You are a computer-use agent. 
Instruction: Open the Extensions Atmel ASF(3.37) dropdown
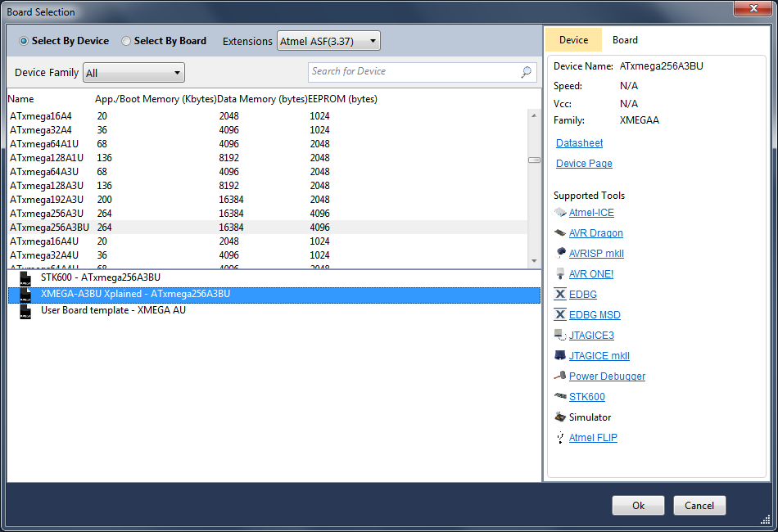328,41
